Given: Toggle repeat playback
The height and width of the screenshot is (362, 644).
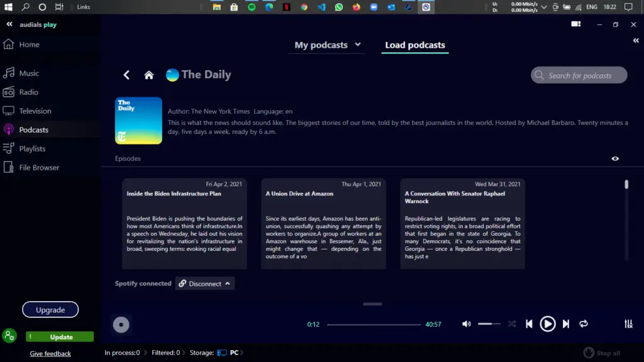Looking at the screenshot, I should [584, 324].
